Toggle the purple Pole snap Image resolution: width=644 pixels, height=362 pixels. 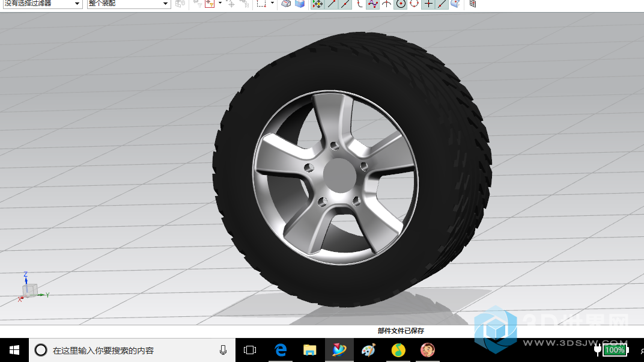click(x=373, y=4)
